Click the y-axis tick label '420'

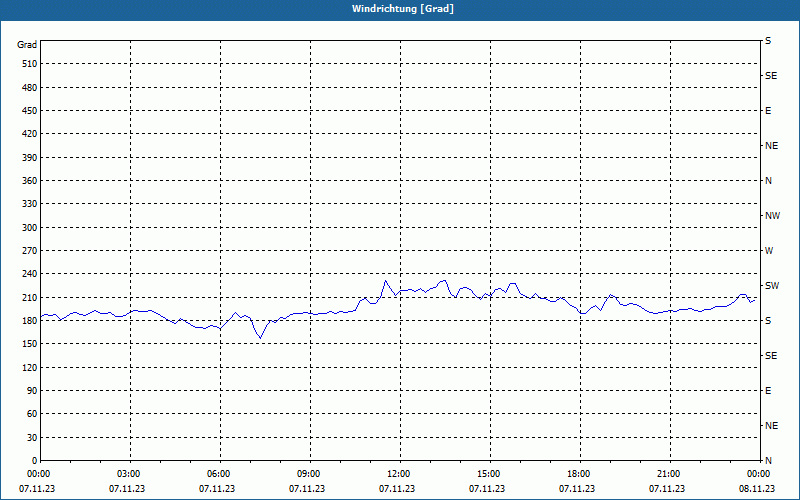tap(30, 134)
